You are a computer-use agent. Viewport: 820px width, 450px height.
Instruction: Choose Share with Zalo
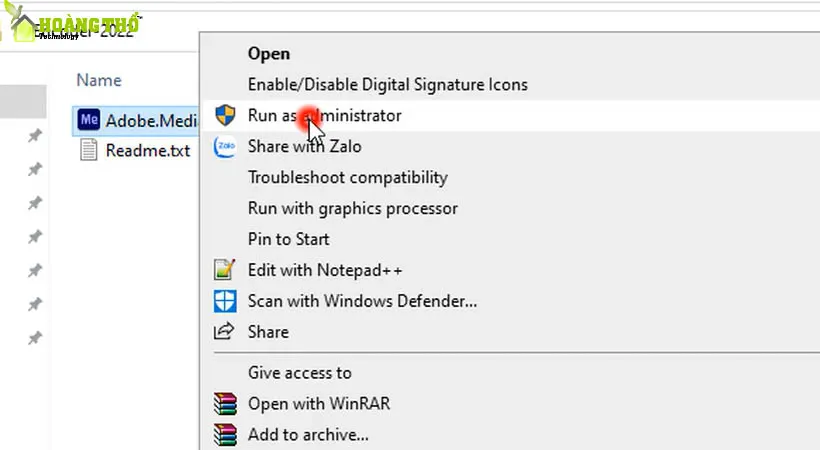click(x=304, y=146)
